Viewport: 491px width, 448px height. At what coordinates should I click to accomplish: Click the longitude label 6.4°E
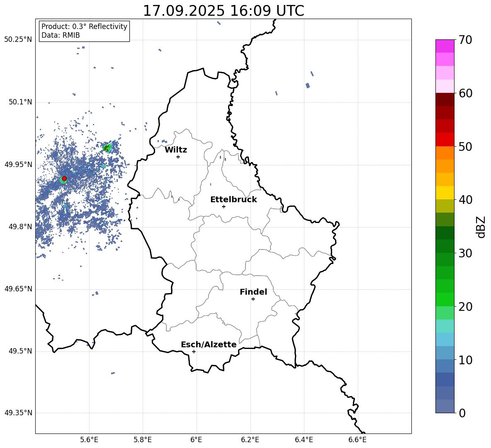coord(304,440)
